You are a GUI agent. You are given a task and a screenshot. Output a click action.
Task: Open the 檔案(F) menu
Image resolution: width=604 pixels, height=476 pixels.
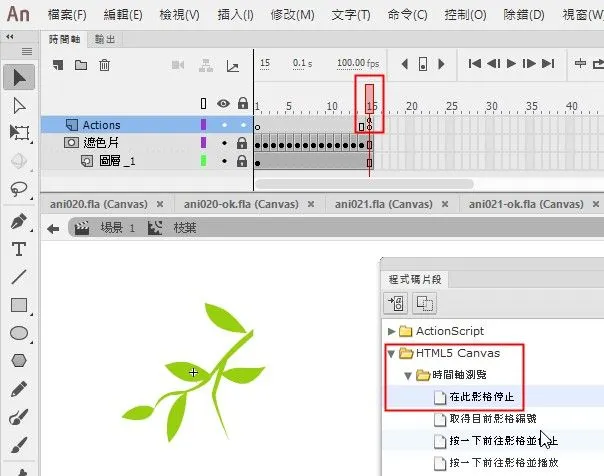click(67, 15)
